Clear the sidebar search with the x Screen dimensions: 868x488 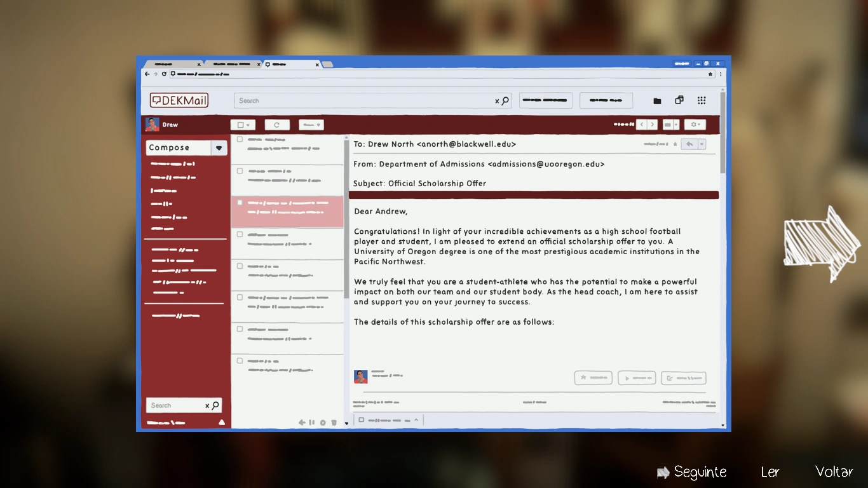[207, 406]
